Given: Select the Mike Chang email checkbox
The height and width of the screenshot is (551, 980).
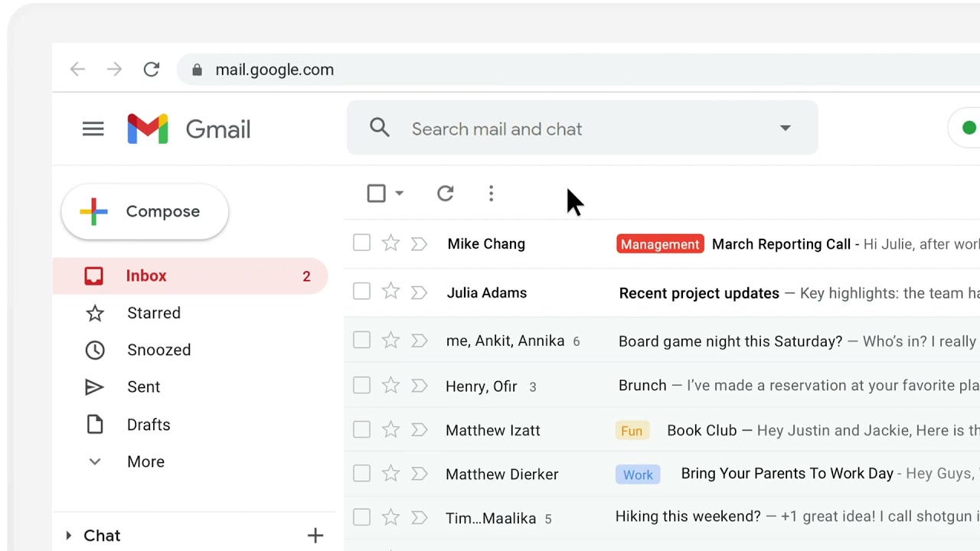Looking at the screenshot, I should tap(361, 243).
